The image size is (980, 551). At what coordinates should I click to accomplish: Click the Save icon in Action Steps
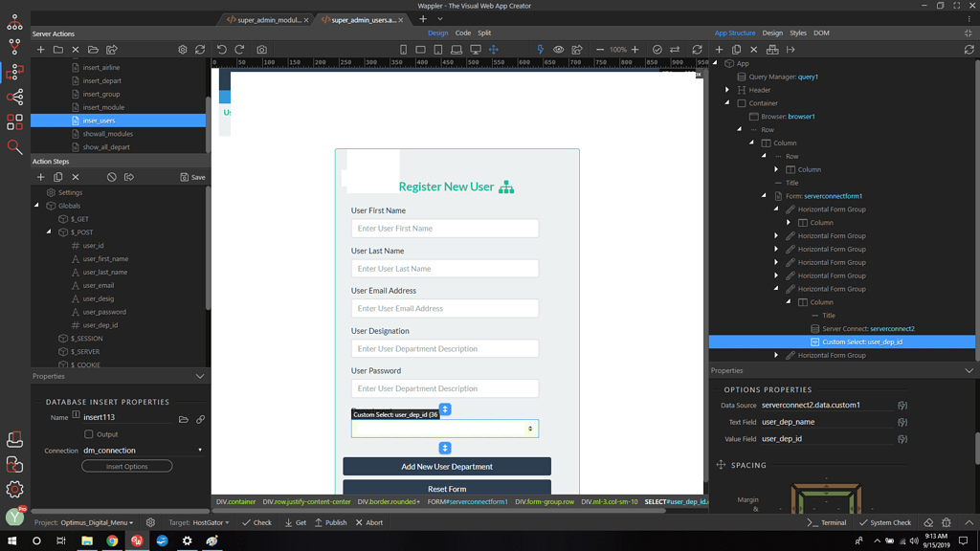pyautogui.click(x=192, y=177)
